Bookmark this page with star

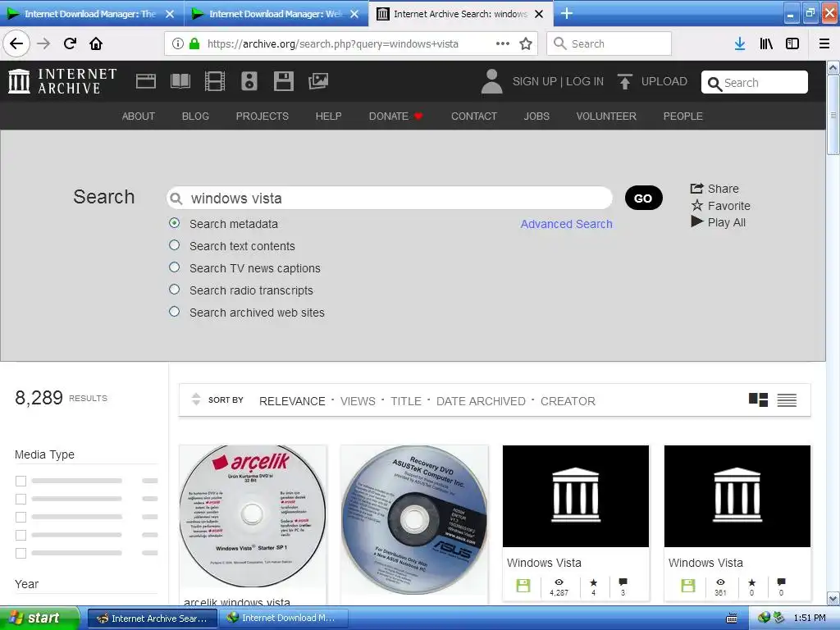[526, 43]
